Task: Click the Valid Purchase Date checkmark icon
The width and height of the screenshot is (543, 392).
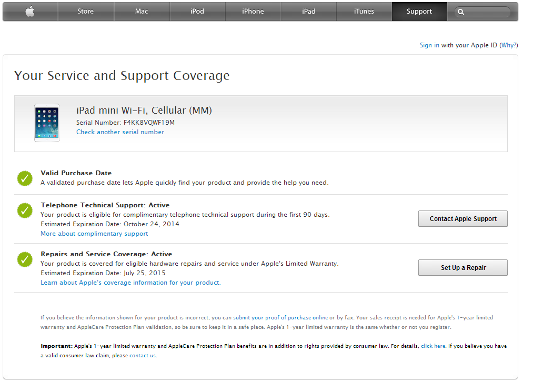Action: 25,178
